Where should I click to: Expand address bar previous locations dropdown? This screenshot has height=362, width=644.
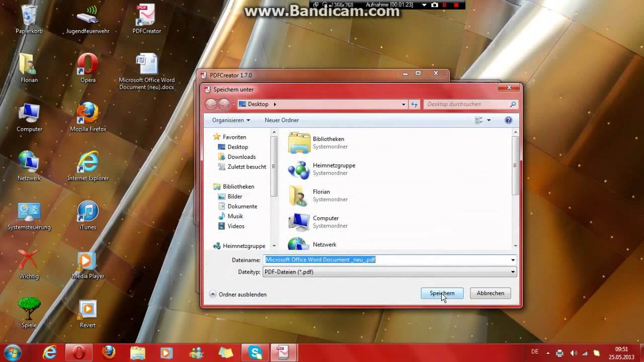pos(404,104)
